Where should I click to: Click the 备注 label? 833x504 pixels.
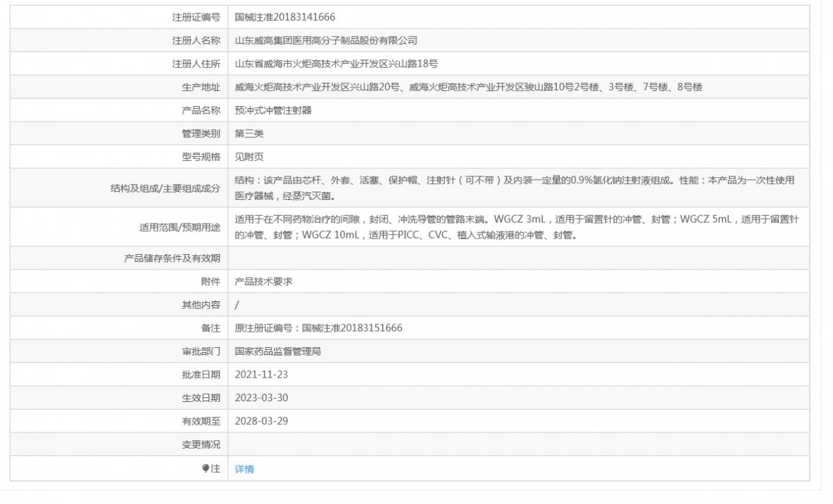tap(211, 328)
